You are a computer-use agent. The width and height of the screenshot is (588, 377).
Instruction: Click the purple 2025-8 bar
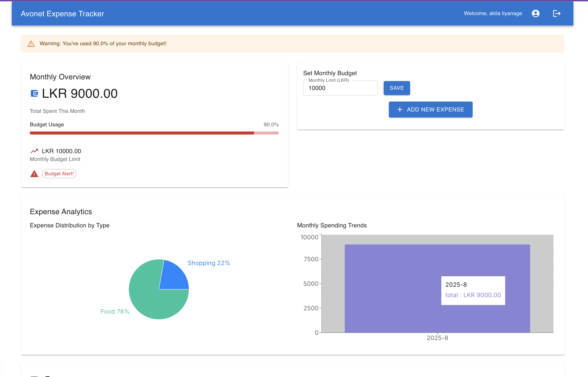click(392, 289)
